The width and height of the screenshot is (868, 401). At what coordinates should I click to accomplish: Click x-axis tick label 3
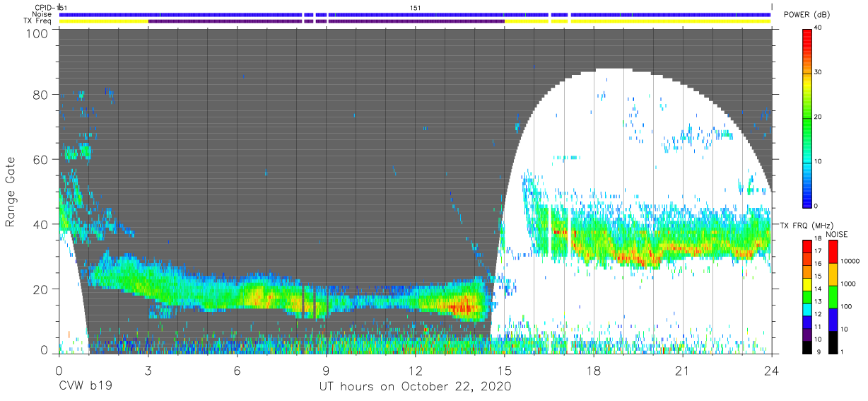[148, 371]
